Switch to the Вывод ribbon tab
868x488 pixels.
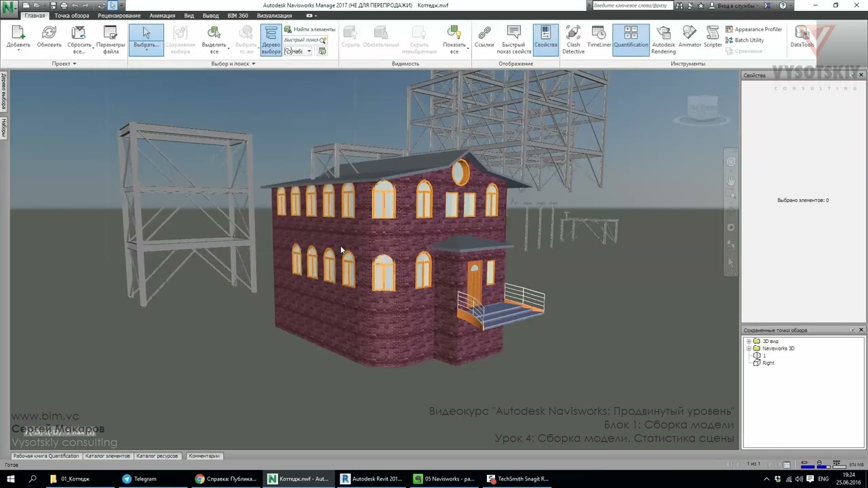210,16
